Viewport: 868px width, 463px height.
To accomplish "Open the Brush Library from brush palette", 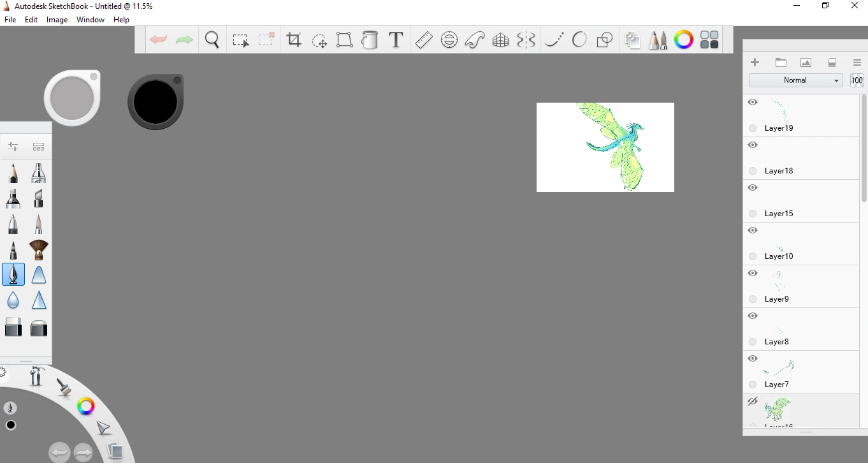I will click(x=38, y=147).
